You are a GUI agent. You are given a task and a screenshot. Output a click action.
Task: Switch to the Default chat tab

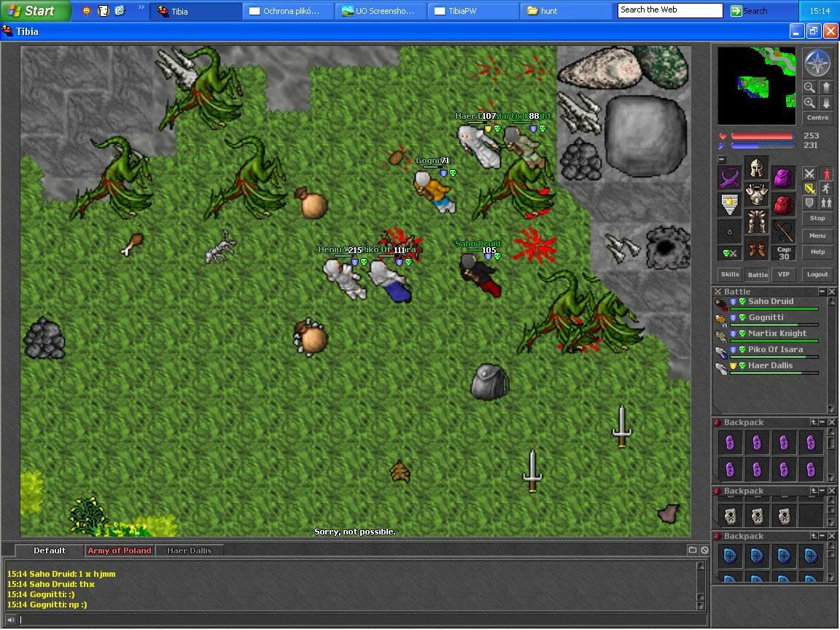[50, 551]
